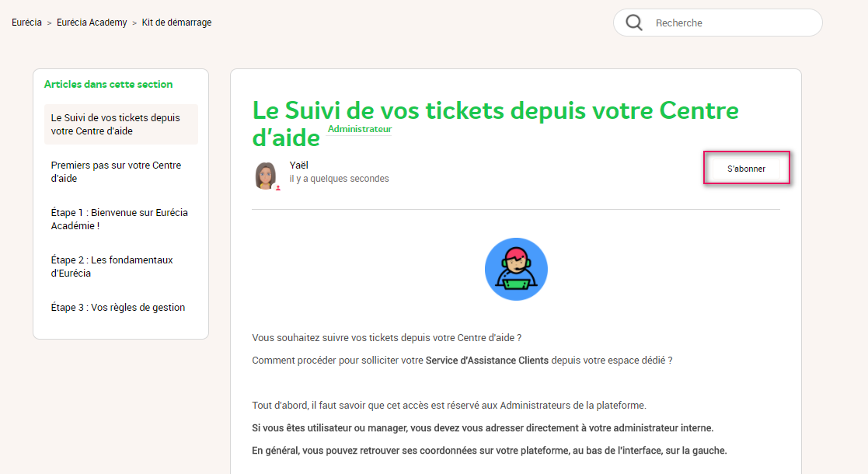Open Étape 1 : Bienvenue sur Eurécia Académie

click(x=119, y=219)
